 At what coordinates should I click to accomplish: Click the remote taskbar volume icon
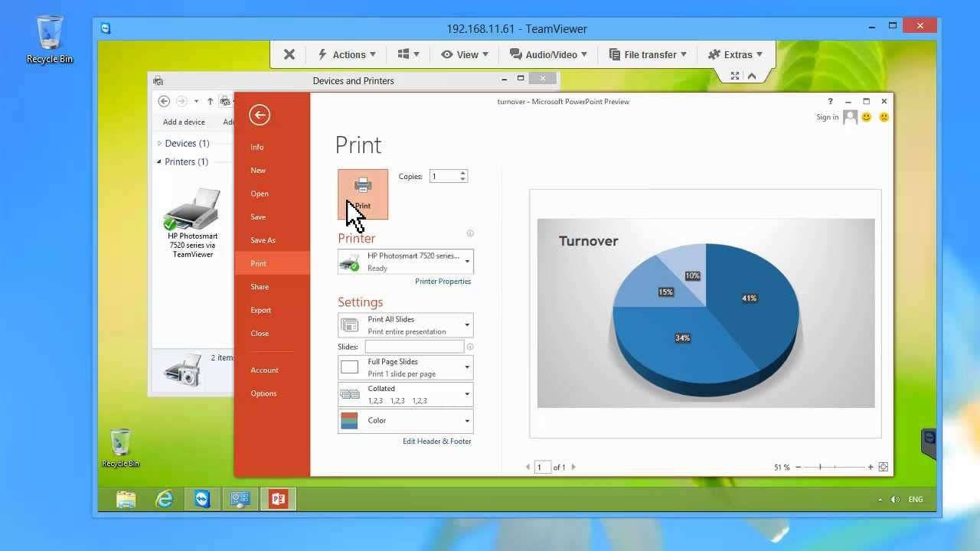click(896, 499)
